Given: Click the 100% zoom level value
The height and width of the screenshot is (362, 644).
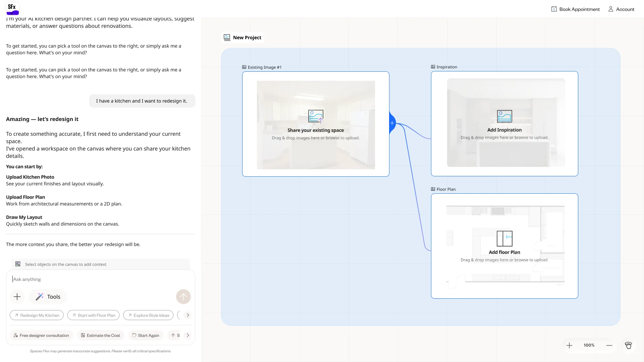Looking at the screenshot, I should click(589, 345).
